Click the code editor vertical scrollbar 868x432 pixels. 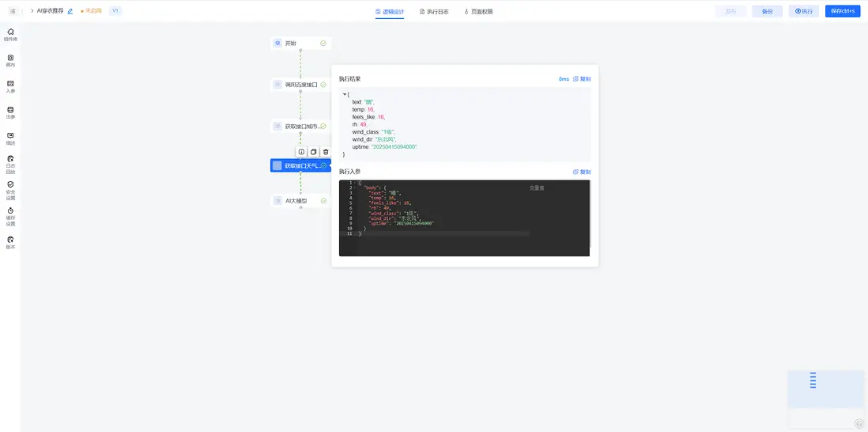(x=590, y=214)
